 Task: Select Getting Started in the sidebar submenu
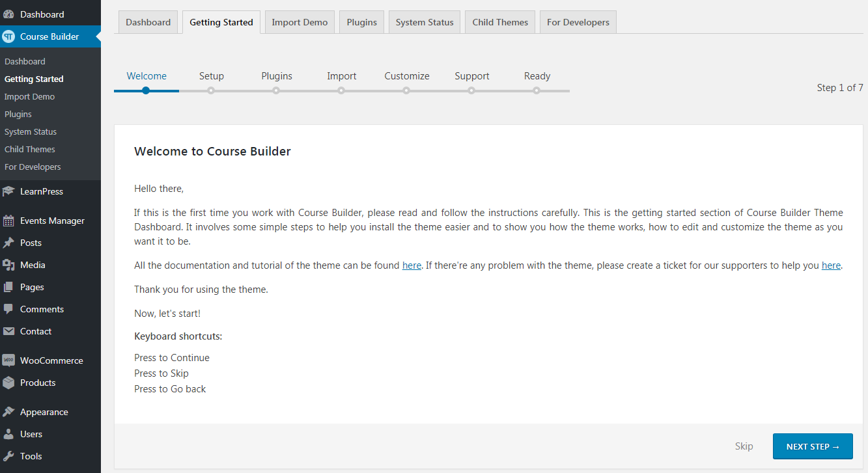point(34,79)
